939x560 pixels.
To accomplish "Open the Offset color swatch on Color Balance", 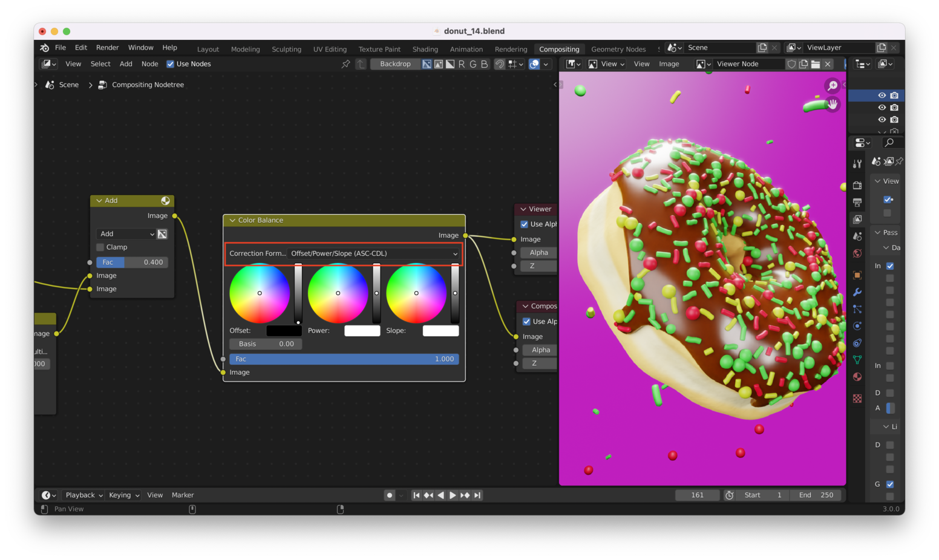I will (283, 330).
